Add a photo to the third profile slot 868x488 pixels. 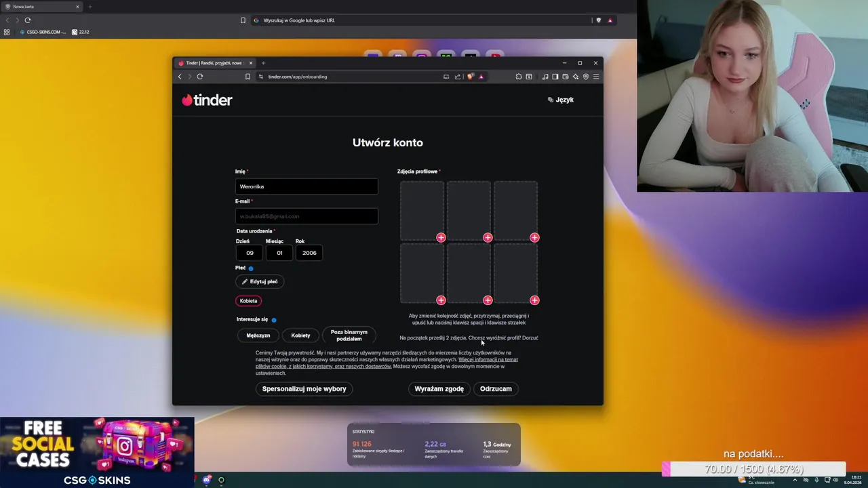(x=534, y=237)
